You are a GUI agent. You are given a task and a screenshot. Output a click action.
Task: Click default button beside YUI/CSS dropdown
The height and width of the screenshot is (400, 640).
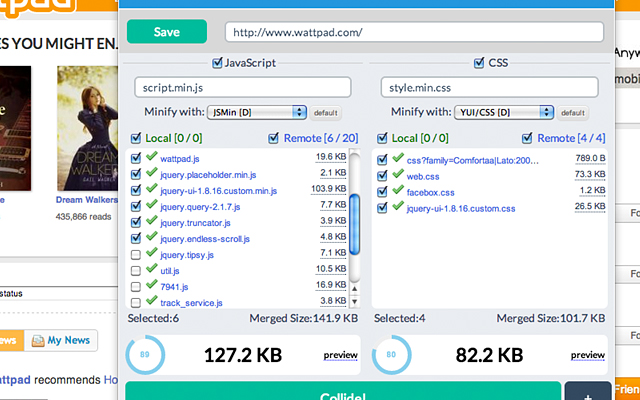click(572, 113)
